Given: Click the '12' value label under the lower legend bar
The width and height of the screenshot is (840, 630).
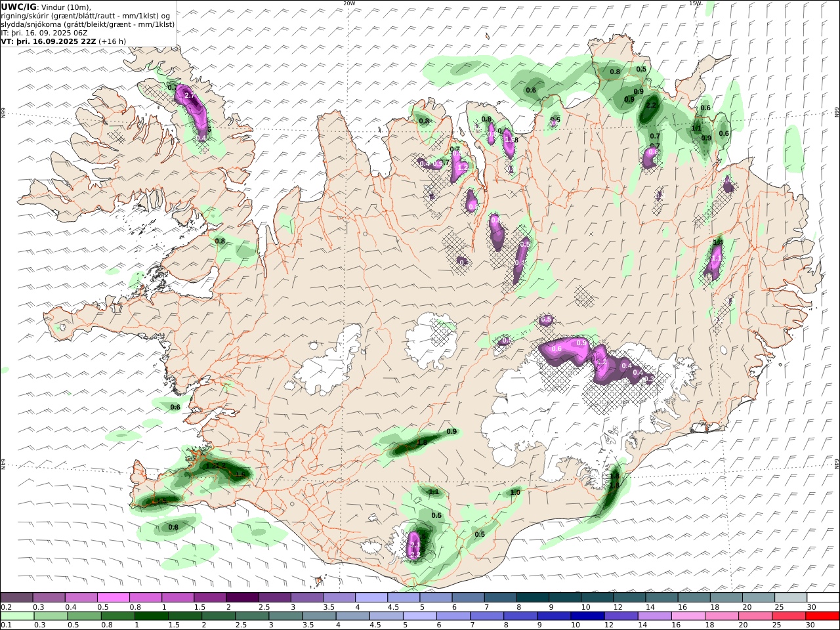Looking at the screenshot, I should coord(610,625).
